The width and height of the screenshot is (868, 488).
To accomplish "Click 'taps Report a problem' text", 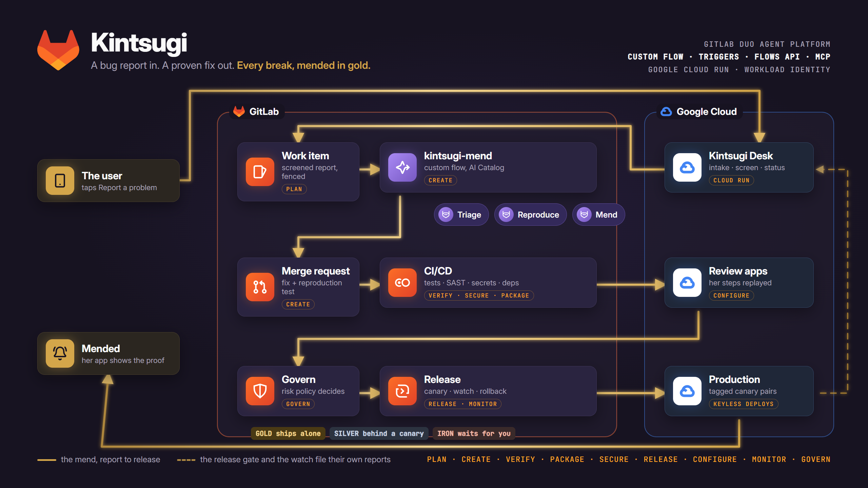I will click(x=119, y=188).
